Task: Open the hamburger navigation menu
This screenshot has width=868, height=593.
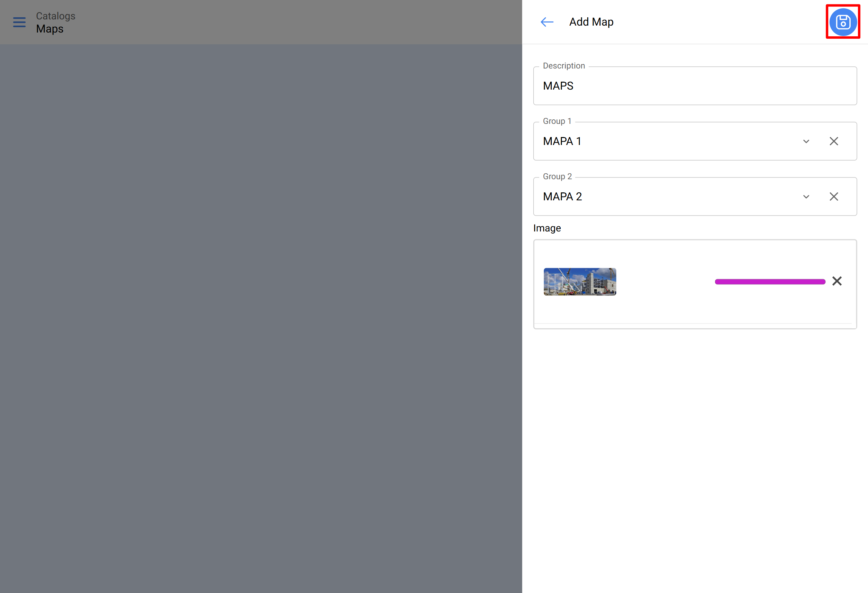Action: click(19, 22)
